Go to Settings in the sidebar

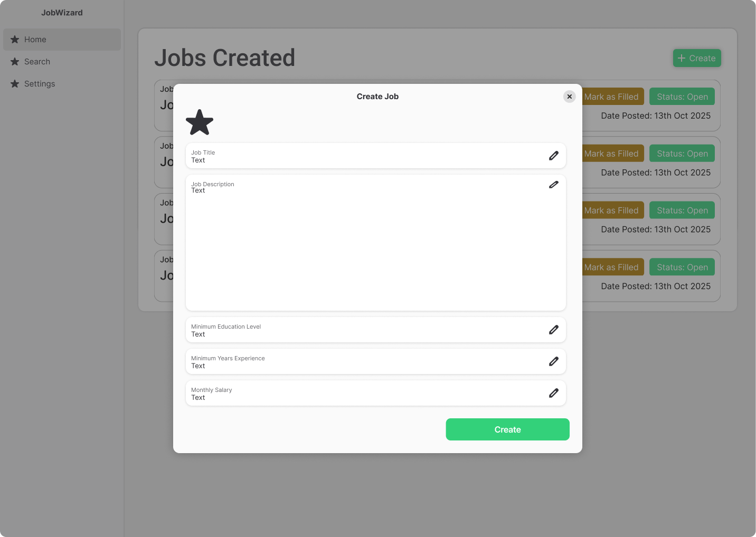pyautogui.click(x=40, y=84)
